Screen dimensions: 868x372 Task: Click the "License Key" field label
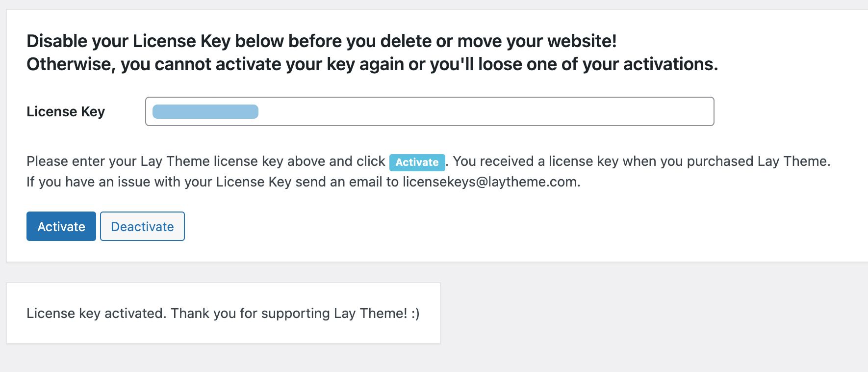pyautogui.click(x=66, y=111)
